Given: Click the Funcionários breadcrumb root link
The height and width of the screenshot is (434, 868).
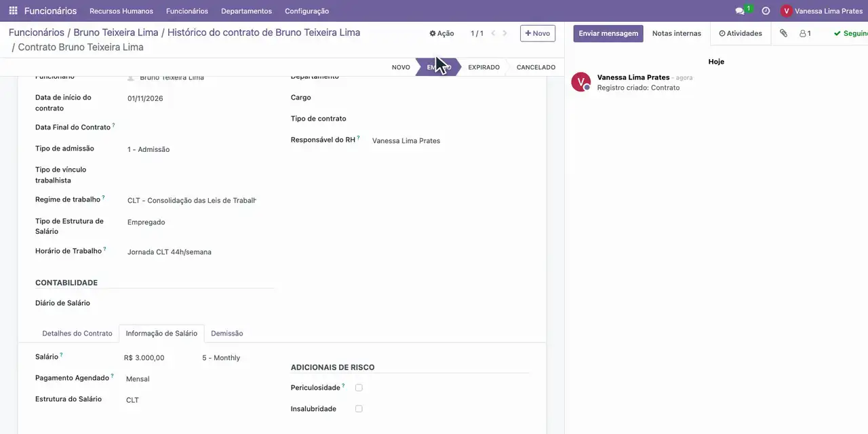Looking at the screenshot, I should point(36,33).
